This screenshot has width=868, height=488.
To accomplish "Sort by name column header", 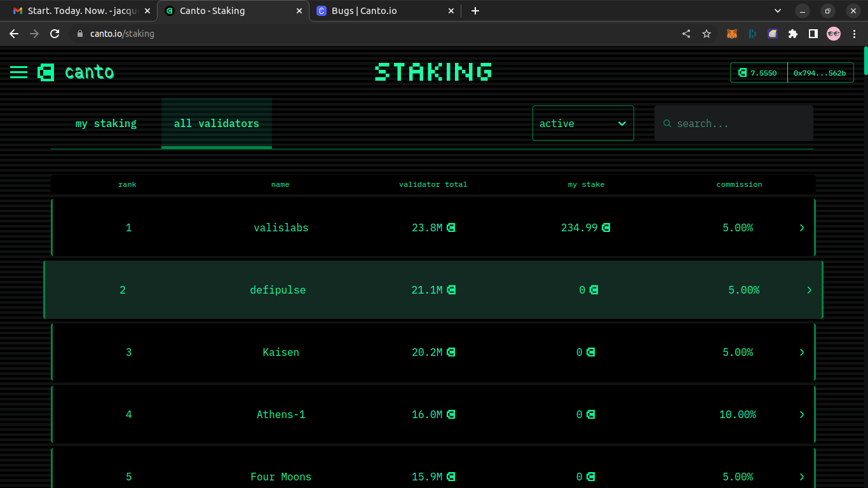I will (280, 184).
